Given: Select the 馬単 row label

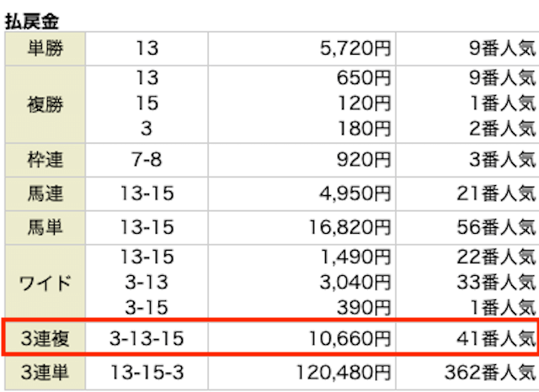Looking at the screenshot, I should 45,227.
